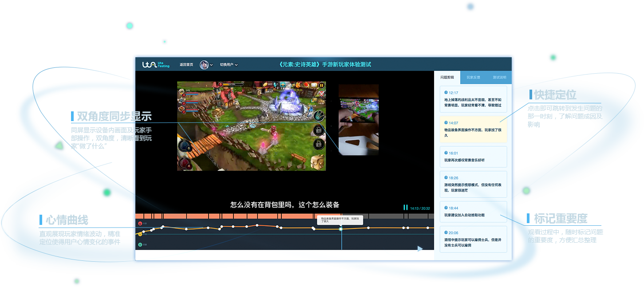Click importance marker icon on 14:07 card
This screenshot has height=287, width=644.
pyautogui.click(x=446, y=122)
